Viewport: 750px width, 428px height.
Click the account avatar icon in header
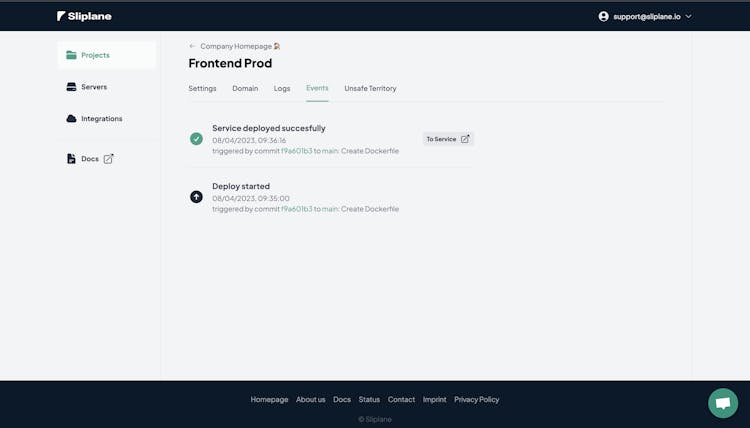[603, 16]
